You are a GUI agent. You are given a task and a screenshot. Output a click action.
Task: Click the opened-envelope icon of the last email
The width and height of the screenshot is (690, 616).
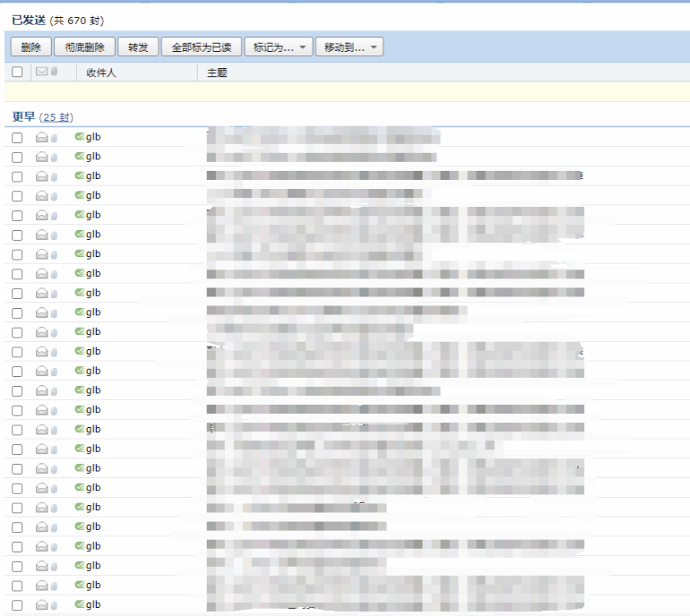coord(41,605)
